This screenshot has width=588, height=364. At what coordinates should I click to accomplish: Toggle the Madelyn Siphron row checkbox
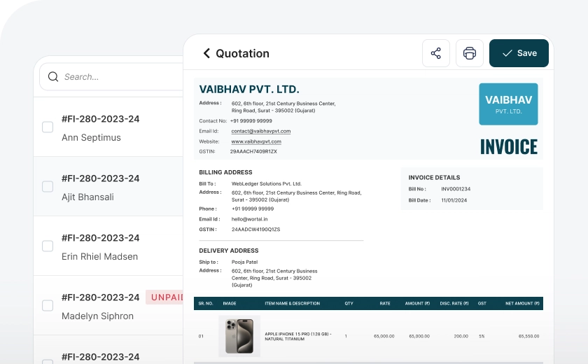48,306
